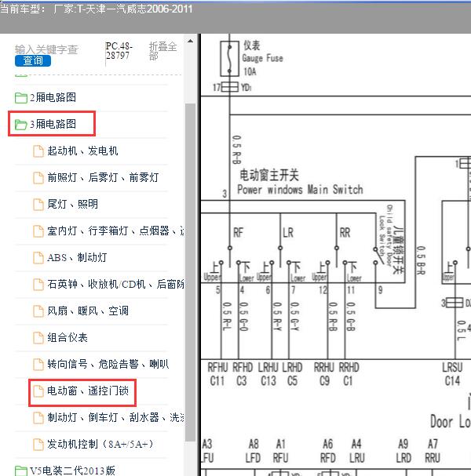Click the LRSU C14 connector label
The width and height of the screenshot is (471, 476).
(x=452, y=374)
